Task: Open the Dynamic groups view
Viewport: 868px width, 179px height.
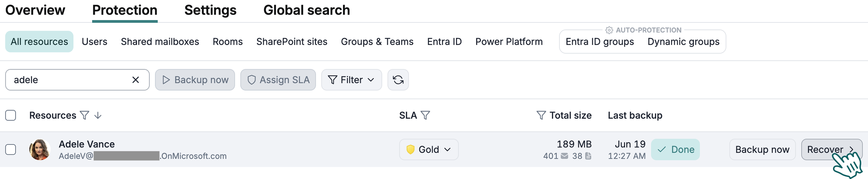Action: point(683,42)
